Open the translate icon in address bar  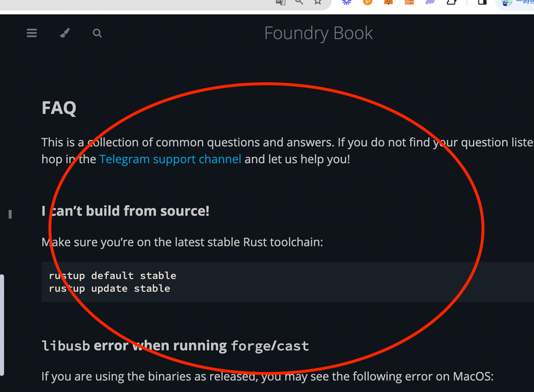click(x=280, y=3)
